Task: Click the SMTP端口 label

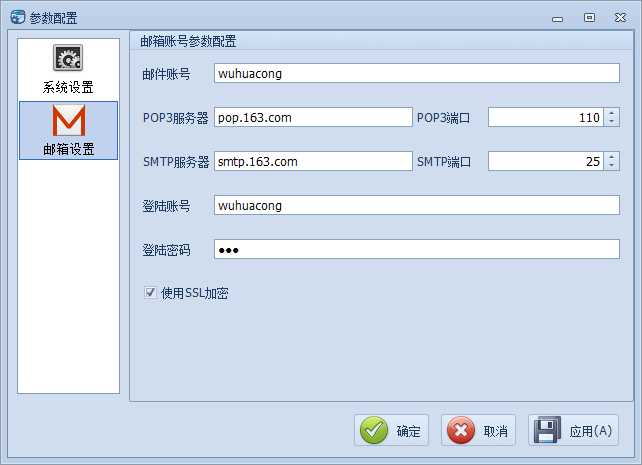Action: coord(444,162)
